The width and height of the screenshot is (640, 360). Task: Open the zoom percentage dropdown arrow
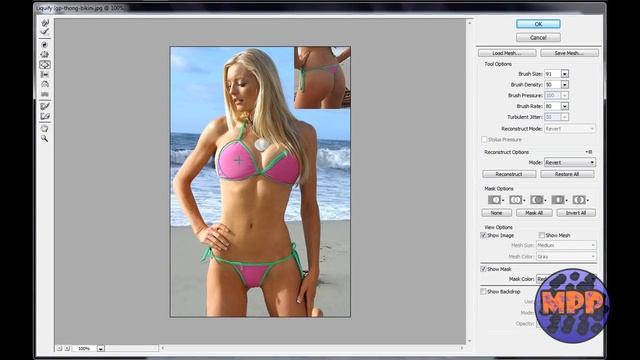point(100,349)
